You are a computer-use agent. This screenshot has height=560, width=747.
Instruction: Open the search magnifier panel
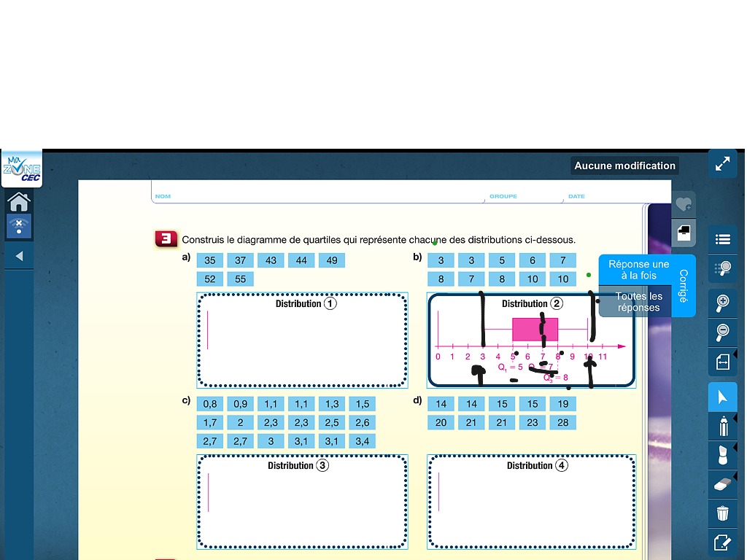tap(722, 268)
